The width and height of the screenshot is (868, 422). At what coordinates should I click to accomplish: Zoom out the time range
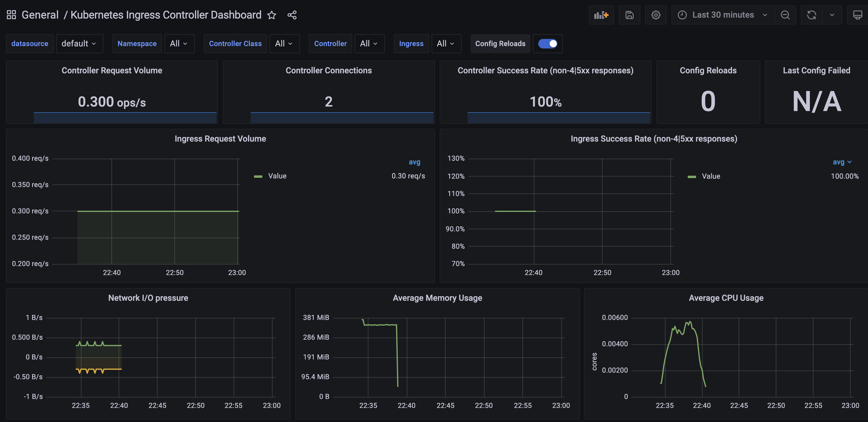[785, 15]
